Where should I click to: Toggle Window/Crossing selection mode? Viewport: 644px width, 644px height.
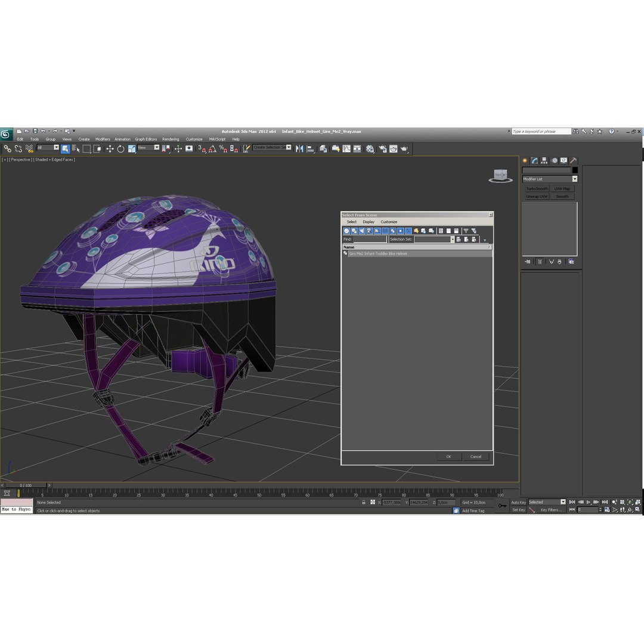97,148
